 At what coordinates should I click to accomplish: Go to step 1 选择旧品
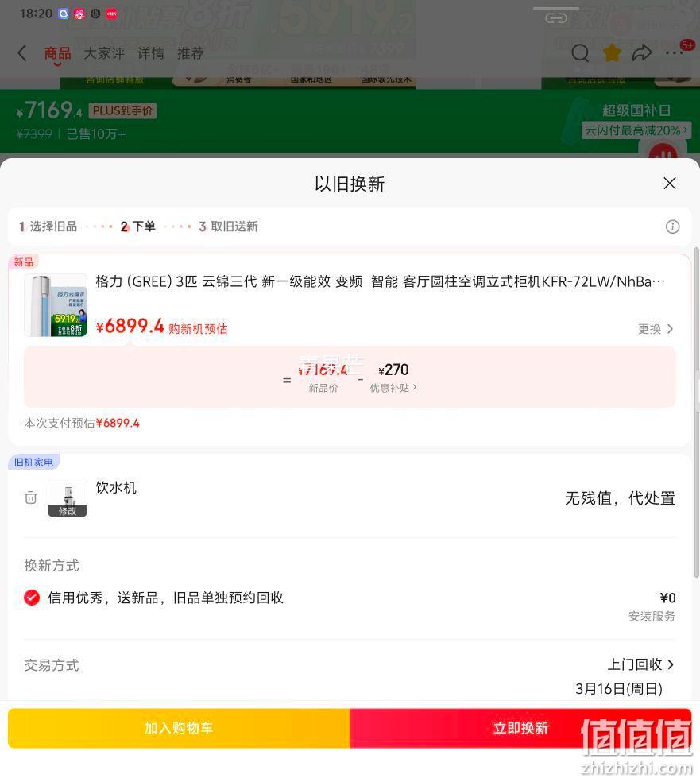click(48, 226)
